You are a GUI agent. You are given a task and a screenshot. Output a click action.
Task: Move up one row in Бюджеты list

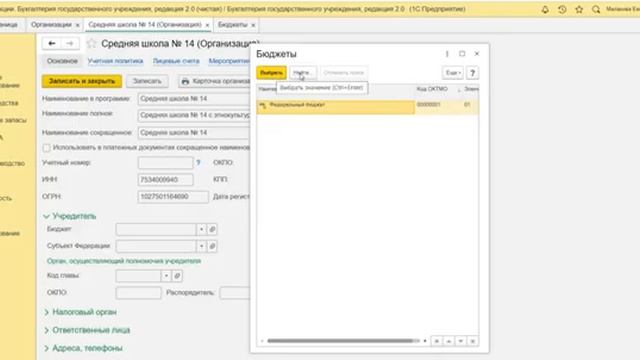[x=449, y=341]
